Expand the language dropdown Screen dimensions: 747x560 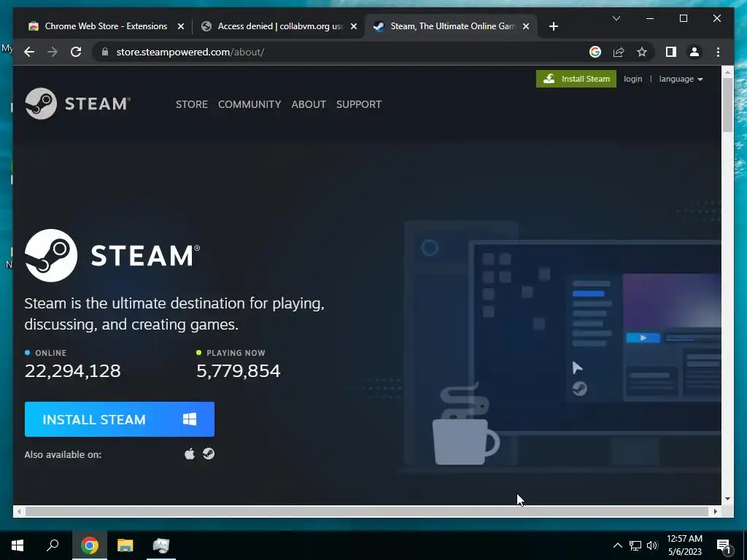tap(681, 79)
